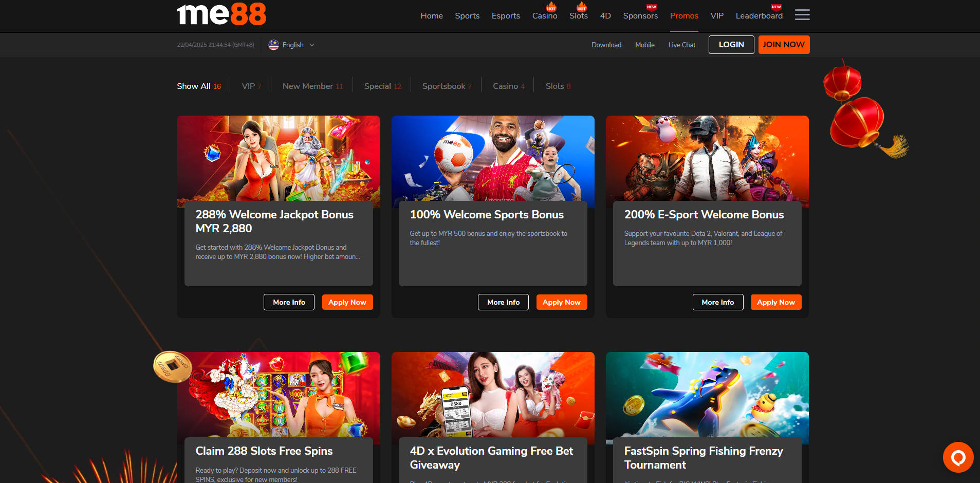Click the HOT flame badge above Slots
The width and height of the screenshot is (980, 483).
tap(581, 8)
